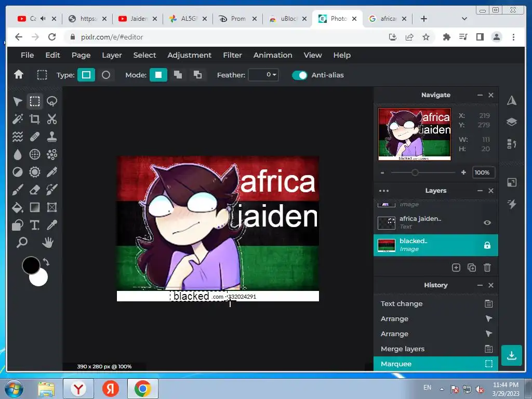The width and height of the screenshot is (532, 399).
Task: Select the Blur droplet tool
Action: [x=17, y=154]
